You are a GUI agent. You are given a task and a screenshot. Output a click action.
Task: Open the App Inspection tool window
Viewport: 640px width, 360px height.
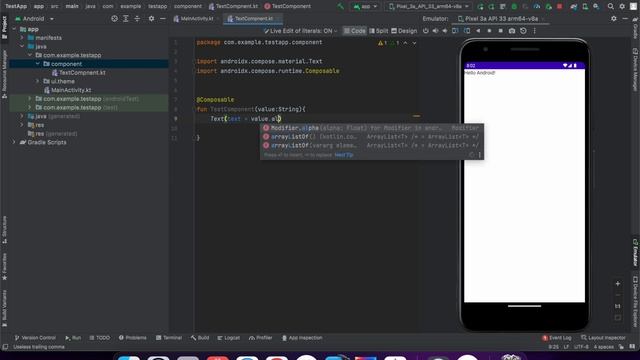(302, 338)
